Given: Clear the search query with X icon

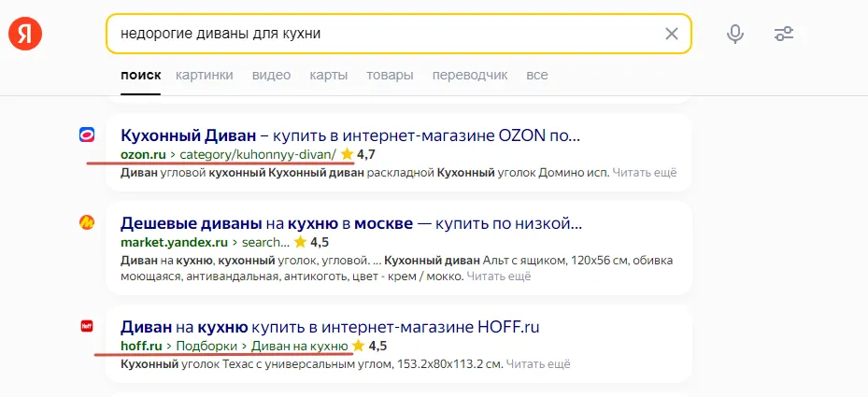Looking at the screenshot, I should (672, 34).
